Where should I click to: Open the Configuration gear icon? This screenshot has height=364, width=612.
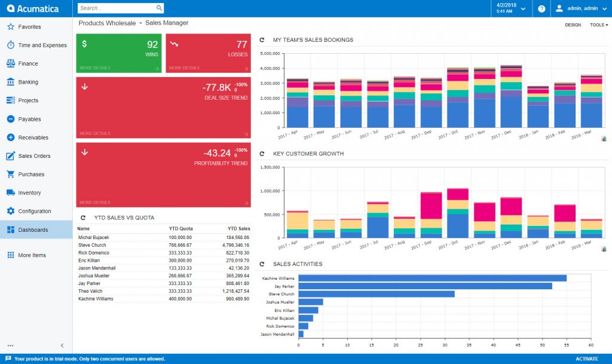(10, 211)
